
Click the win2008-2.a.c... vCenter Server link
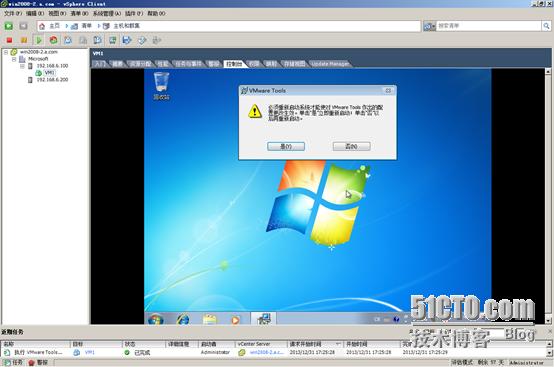pyautogui.click(x=267, y=353)
